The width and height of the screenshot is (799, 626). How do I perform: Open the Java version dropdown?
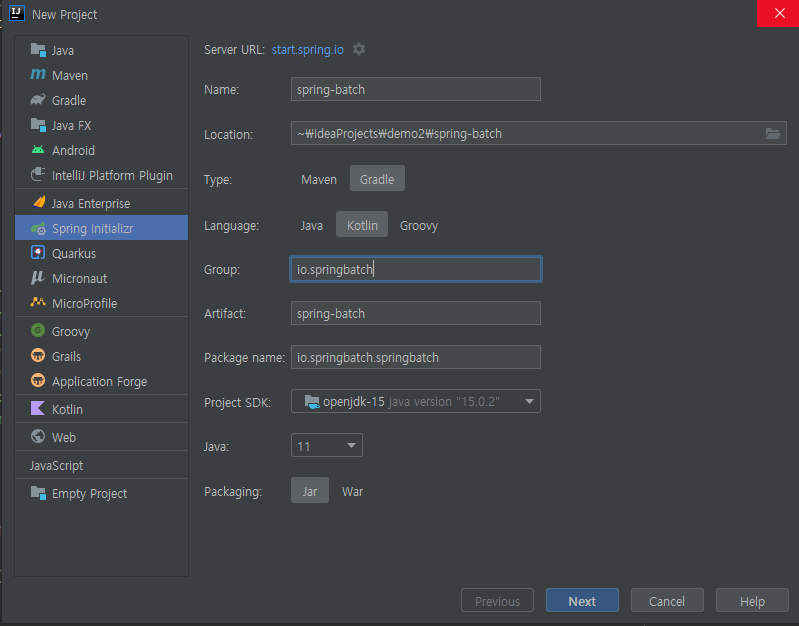(x=327, y=446)
